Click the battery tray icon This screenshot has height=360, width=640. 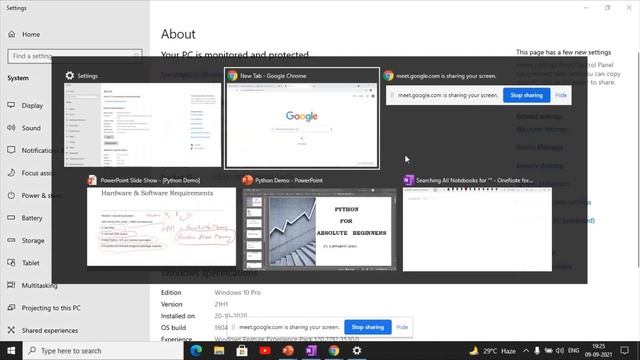pyautogui.click(x=549, y=351)
